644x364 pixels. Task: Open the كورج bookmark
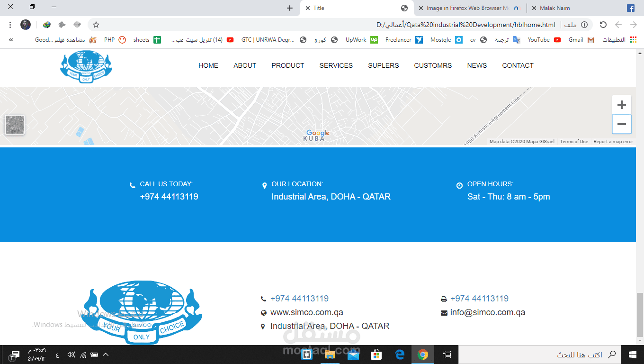click(326, 40)
